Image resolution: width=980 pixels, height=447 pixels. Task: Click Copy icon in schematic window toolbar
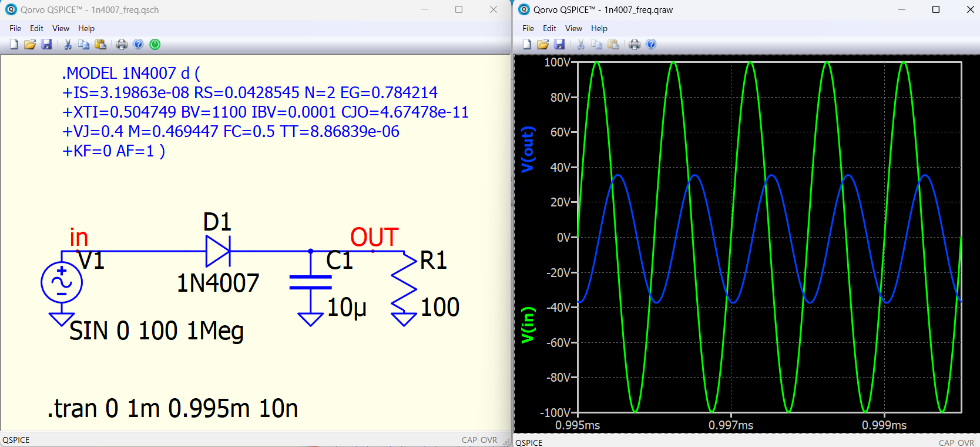point(84,44)
